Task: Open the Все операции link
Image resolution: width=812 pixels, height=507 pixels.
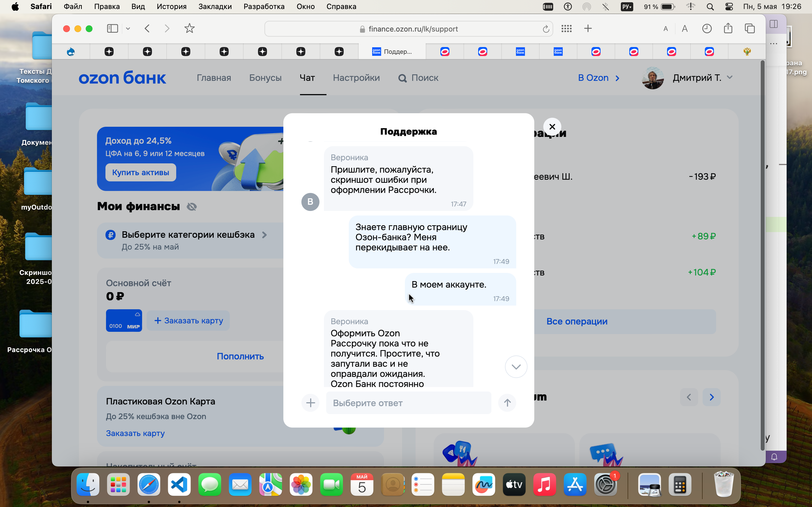Action: tap(577, 321)
